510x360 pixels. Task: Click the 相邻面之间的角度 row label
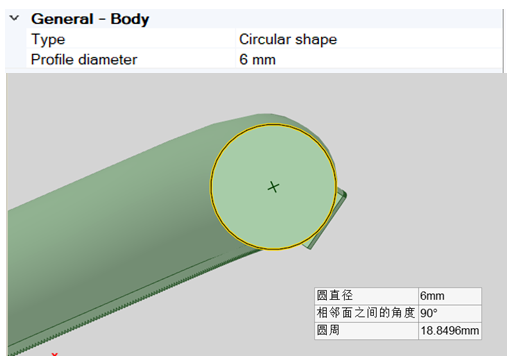click(366, 313)
